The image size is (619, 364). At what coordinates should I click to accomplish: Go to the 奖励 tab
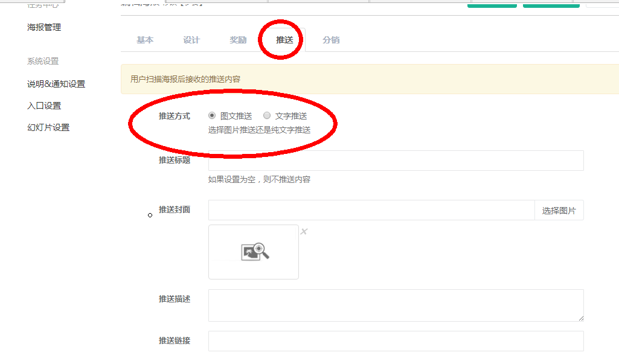(x=238, y=40)
